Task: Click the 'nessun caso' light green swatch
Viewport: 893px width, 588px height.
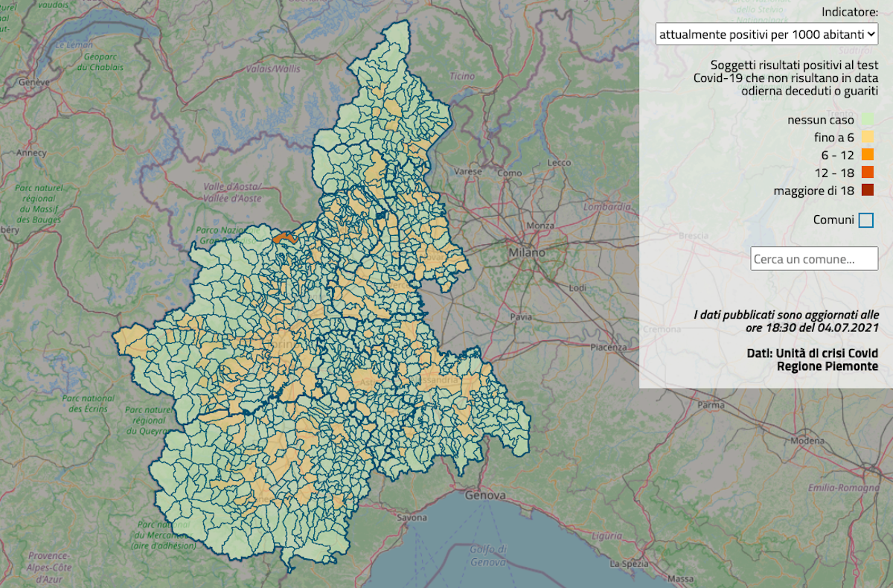Action: pyautogui.click(x=867, y=119)
